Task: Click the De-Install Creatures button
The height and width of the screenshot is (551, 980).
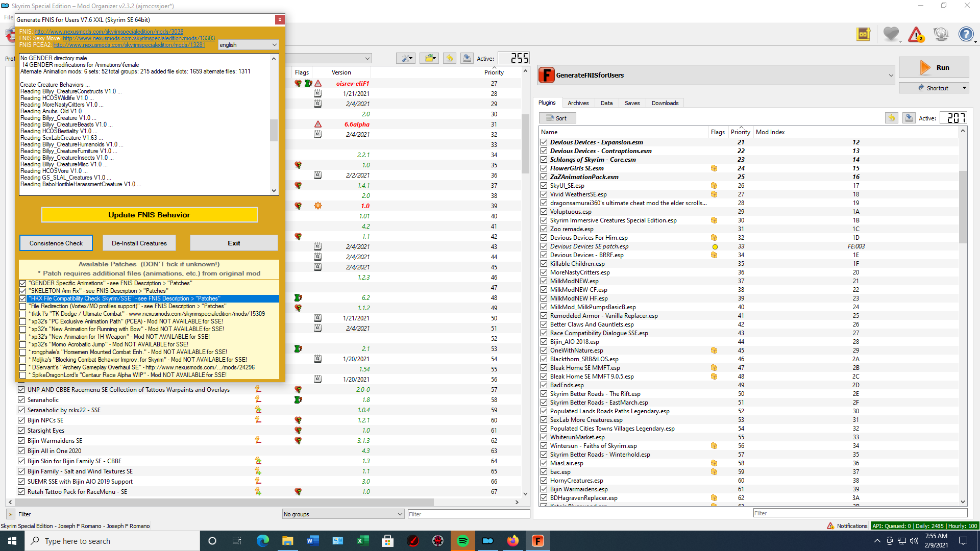Action: tap(139, 243)
